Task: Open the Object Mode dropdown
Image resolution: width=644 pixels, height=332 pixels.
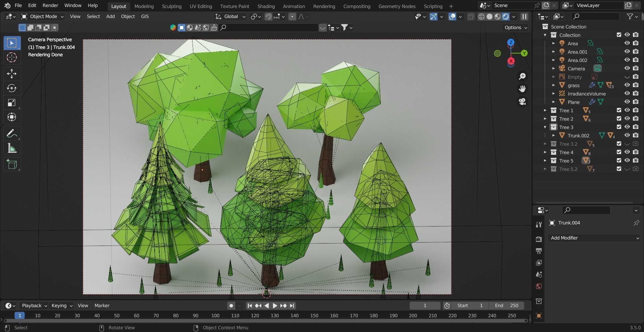Action: [x=42, y=16]
